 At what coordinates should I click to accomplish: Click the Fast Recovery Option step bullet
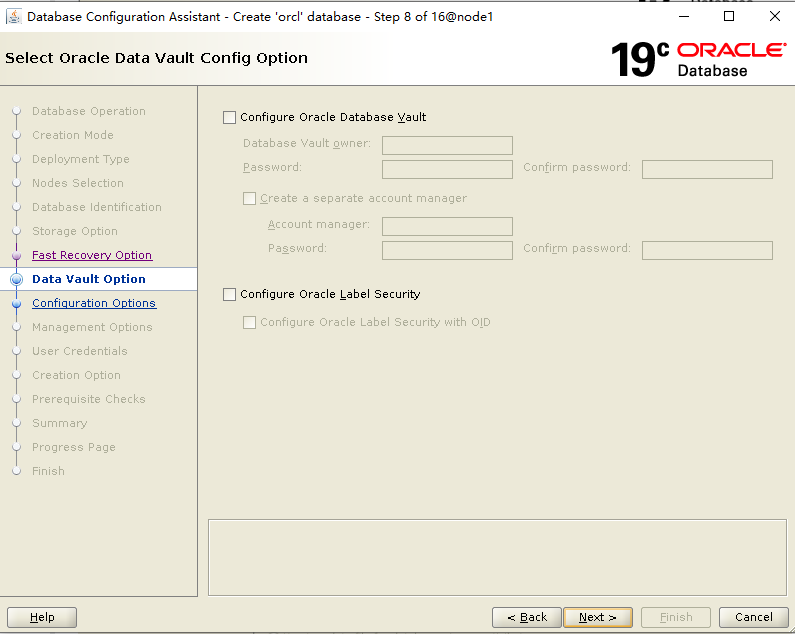click(16, 256)
